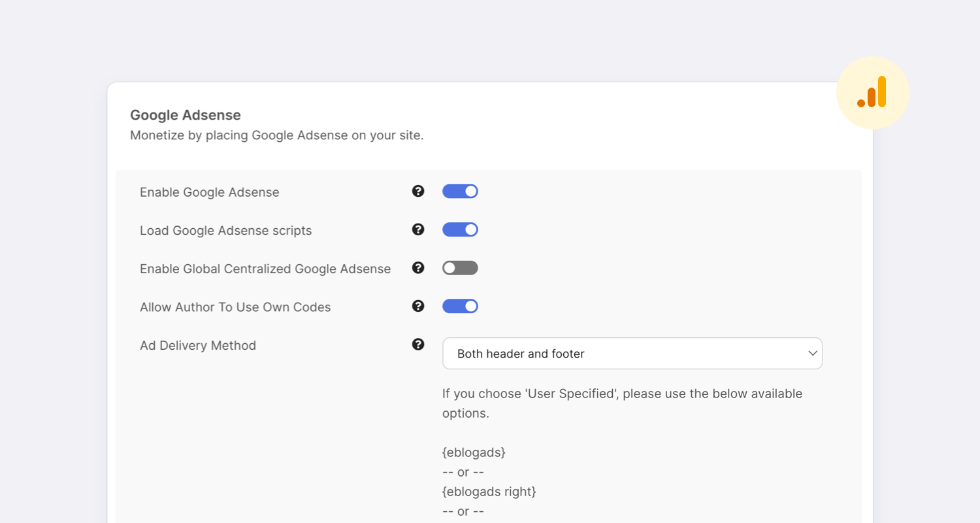Click the 'Load Google Adsense scripts' label
980x523 pixels.
click(x=226, y=231)
